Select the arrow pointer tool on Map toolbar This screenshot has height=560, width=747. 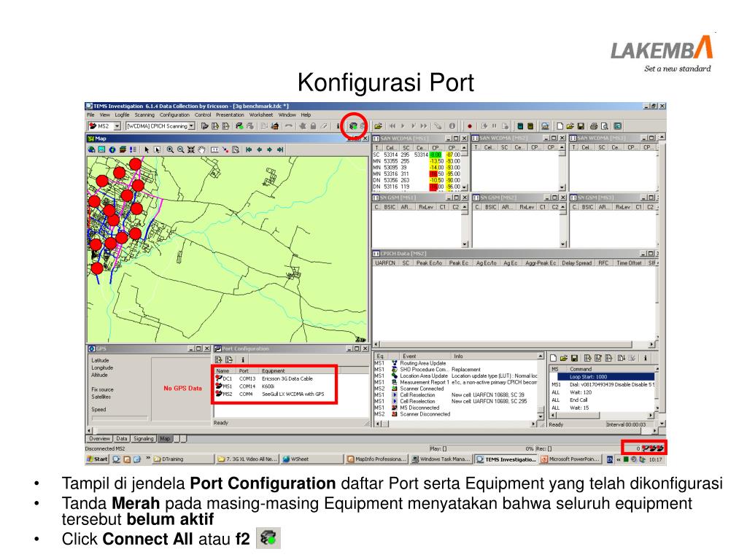(x=147, y=149)
